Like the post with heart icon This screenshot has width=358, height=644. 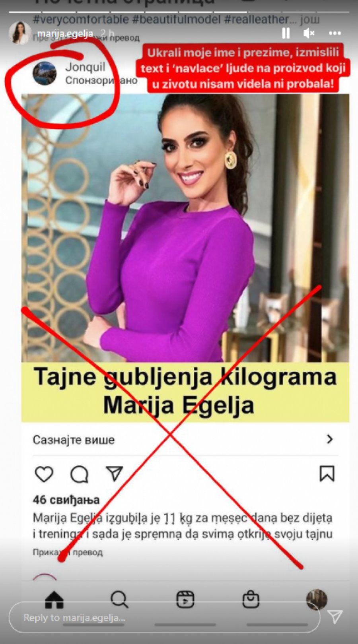[44, 474]
